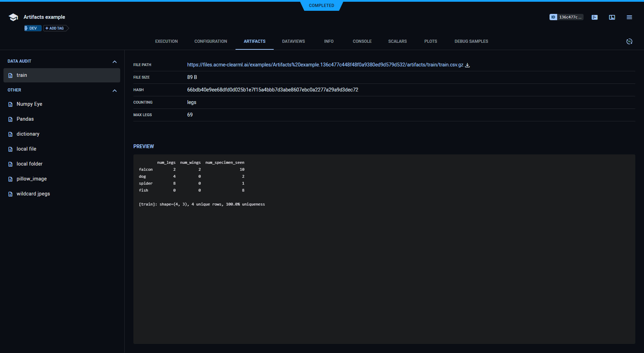644x353 pixels.
Task: Click the document icon beside pillow_image
Action: [10, 178]
